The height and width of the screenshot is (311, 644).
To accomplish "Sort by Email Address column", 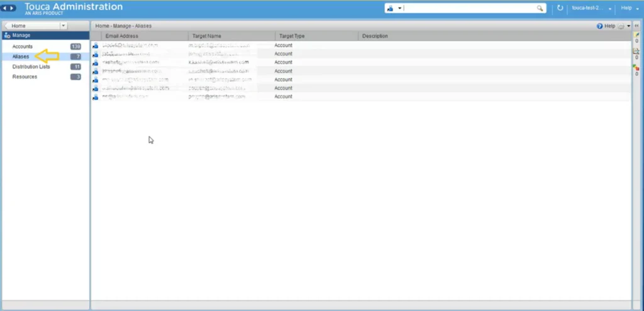I will click(x=144, y=36).
